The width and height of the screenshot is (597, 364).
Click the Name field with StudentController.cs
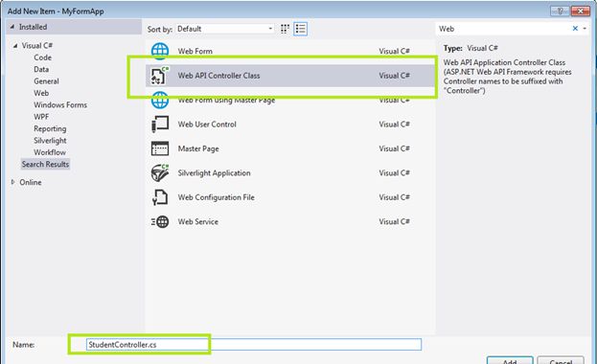point(254,345)
